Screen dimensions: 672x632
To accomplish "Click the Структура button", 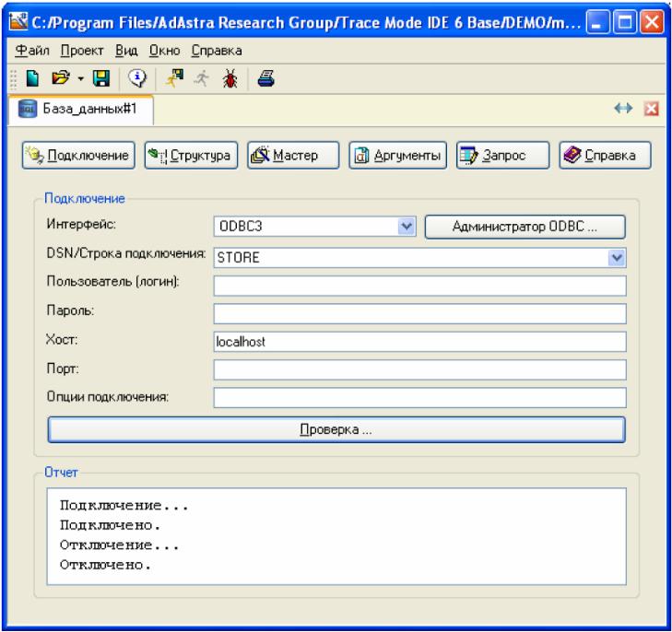I will [191, 155].
